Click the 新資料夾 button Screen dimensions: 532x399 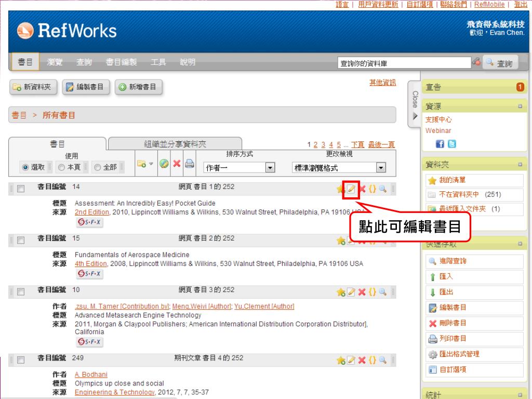[33, 87]
